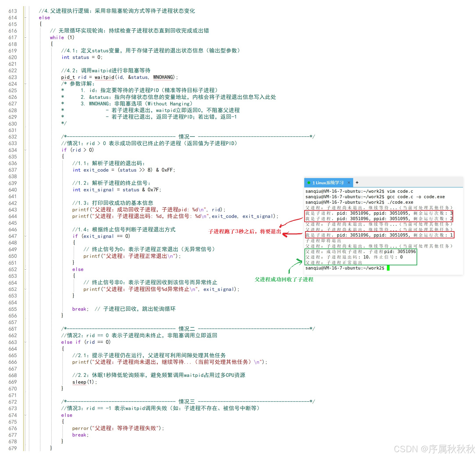The width and height of the screenshot is (476, 457).
Task: Click line number 623 in the gutter
Action: [13, 77]
